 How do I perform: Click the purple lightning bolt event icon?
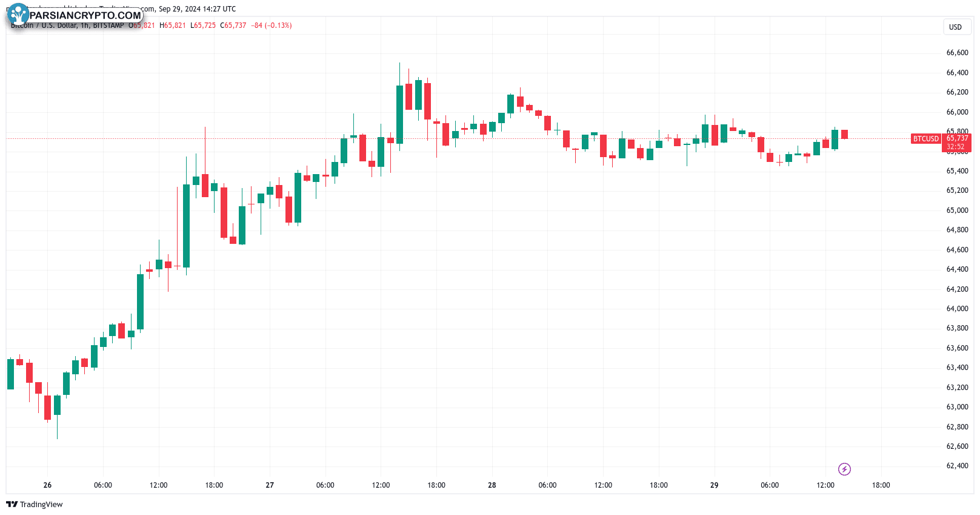tap(844, 469)
